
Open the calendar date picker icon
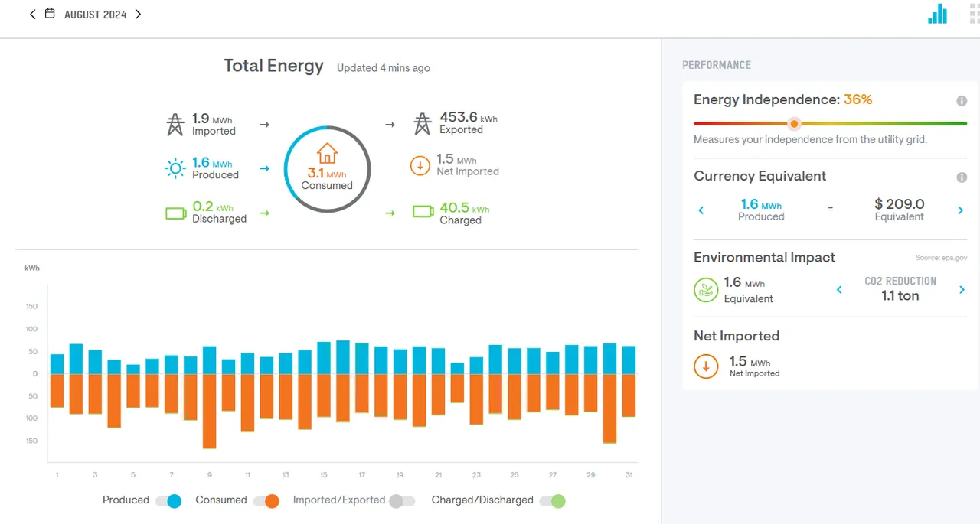50,14
